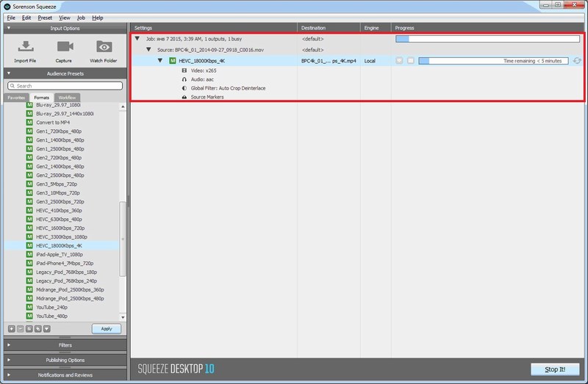Open the File menu
This screenshot has width=588, height=384.
(11, 18)
